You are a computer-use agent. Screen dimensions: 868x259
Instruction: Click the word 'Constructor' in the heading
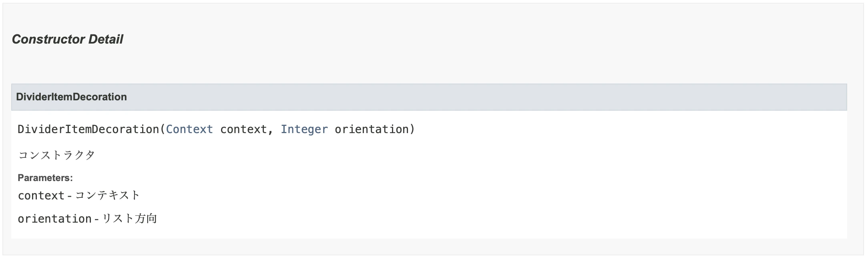click(x=48, y=39)
